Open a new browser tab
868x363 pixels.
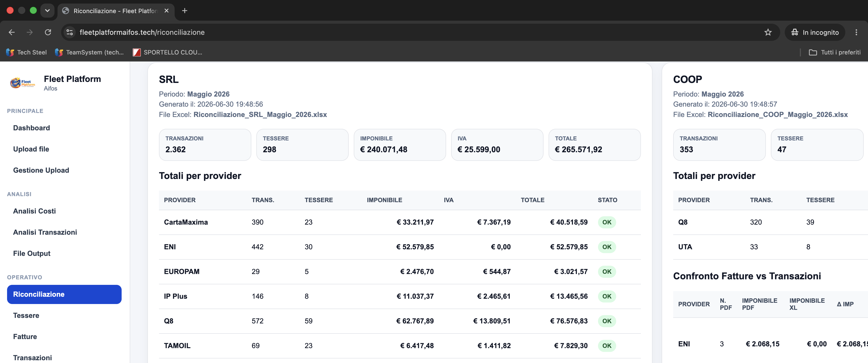pos(185,11)
